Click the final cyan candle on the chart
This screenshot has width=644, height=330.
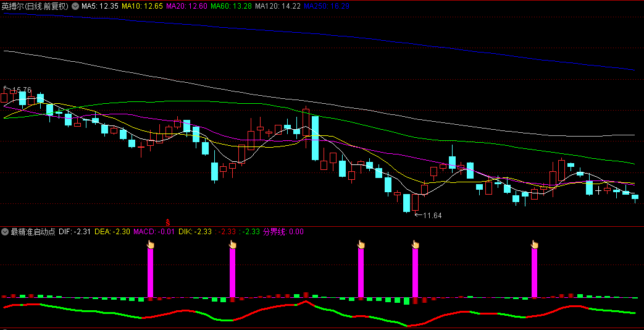pyautogui.click(x=635, y=197)
